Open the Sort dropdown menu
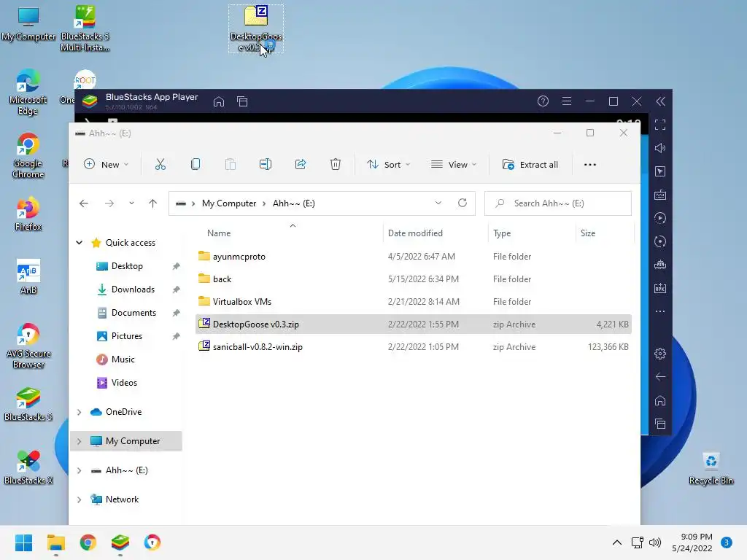 [388, 164]
